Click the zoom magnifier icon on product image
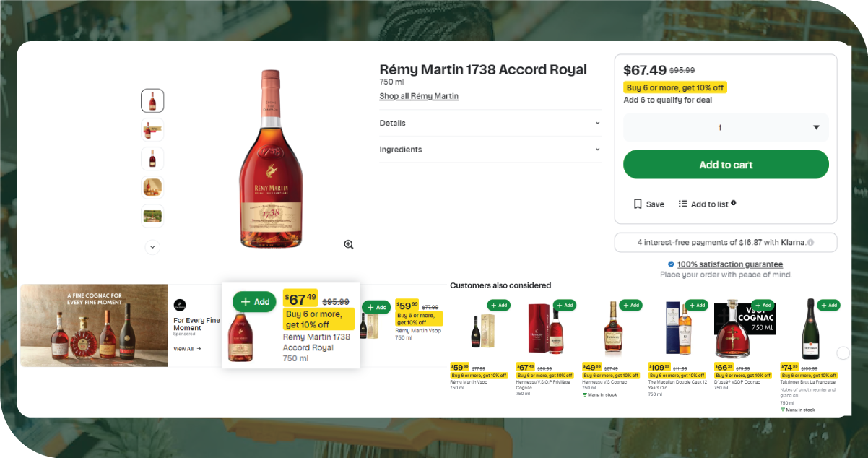 pos(349,245)
